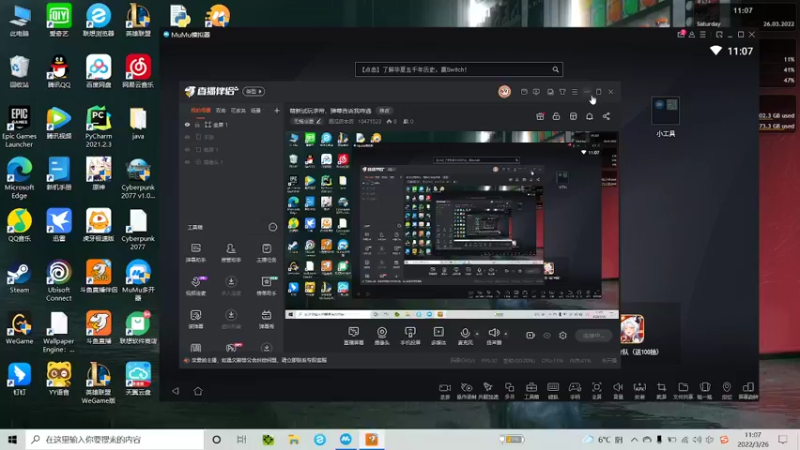Click the gift box icon in 直播伴侣 header
This screenshot has width=800, height=450.
[540, 116]
